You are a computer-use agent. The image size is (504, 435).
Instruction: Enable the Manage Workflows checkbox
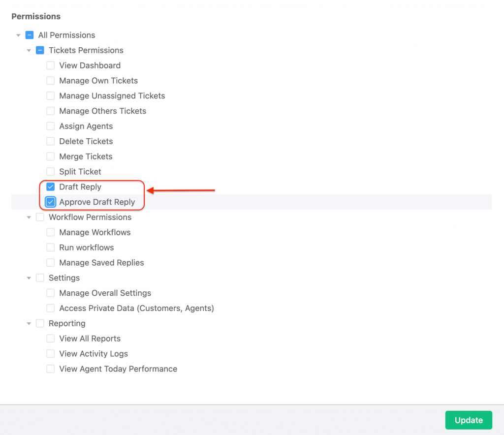51,232
